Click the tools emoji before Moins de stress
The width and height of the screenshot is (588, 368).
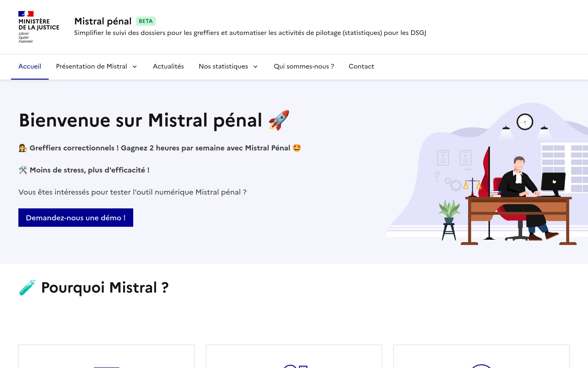[x=23, y=170]
